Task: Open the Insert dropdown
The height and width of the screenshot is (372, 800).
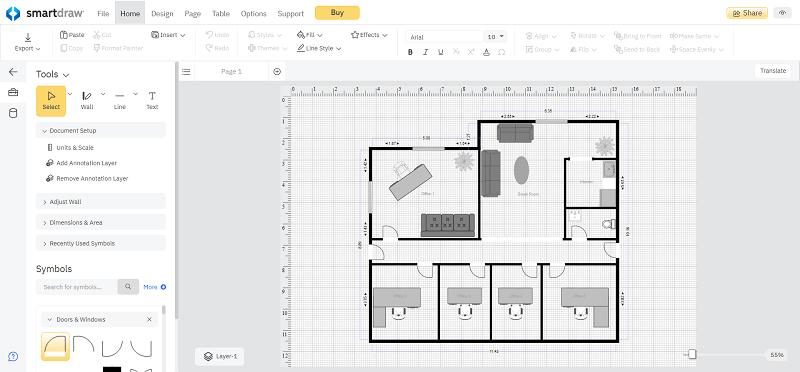Action: coord(168,35)
